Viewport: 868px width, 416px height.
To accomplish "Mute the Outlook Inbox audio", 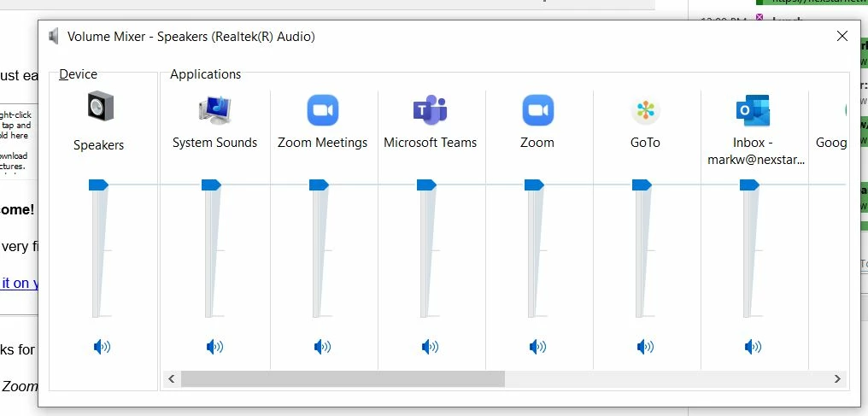I will coord(753,347).
